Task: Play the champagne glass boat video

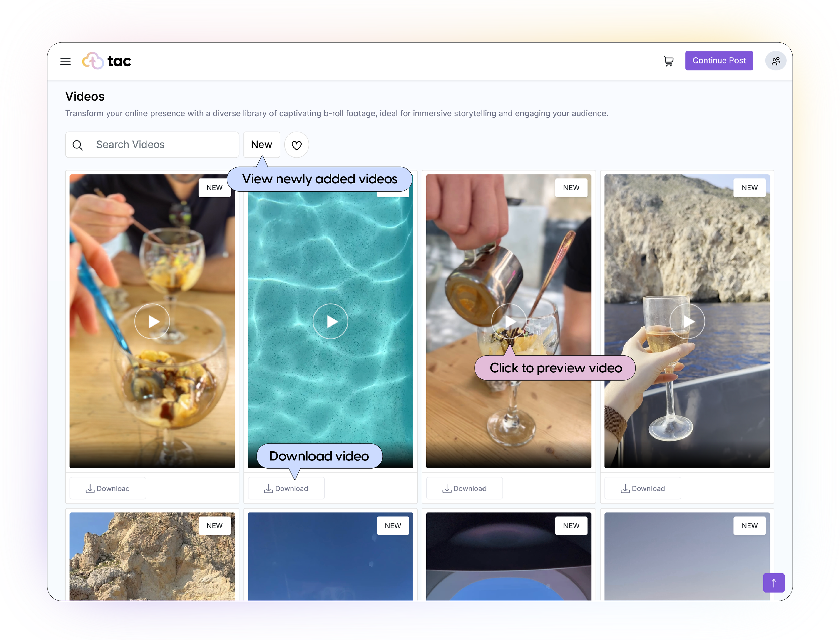Action: (x=687, y=321)
